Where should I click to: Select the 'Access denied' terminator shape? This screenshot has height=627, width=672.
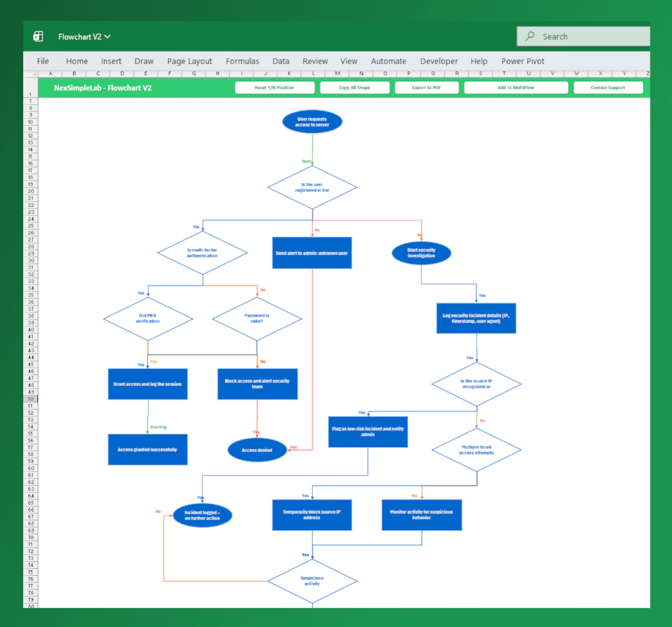(257, 450)
